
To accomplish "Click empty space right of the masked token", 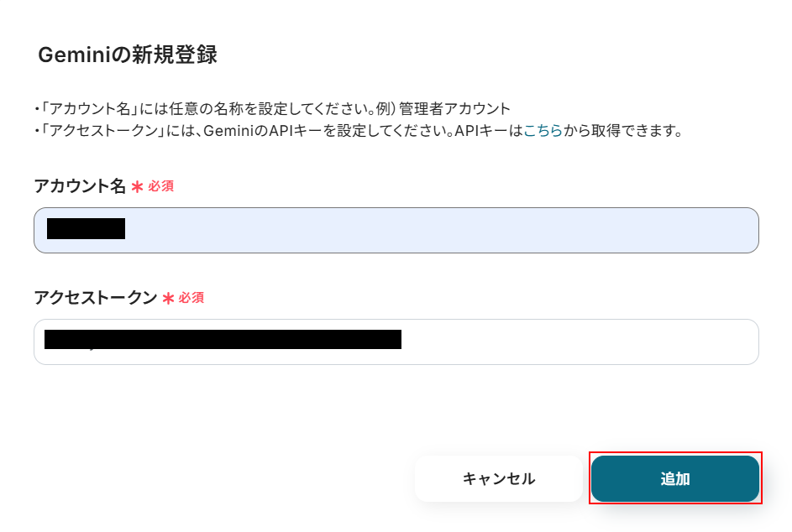I will tap(580, 342).
